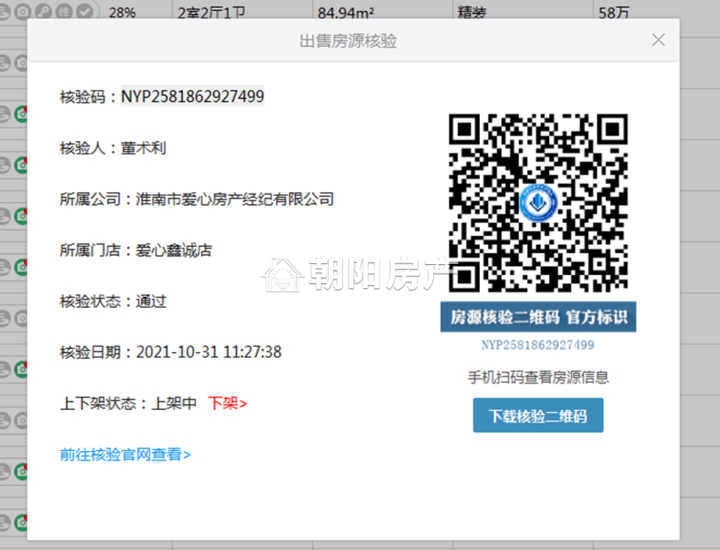Image resolution: width=720 pixels, height=550 pixels.
Task: Open 前往核验官网查看> link
Action: click(125, 455)
